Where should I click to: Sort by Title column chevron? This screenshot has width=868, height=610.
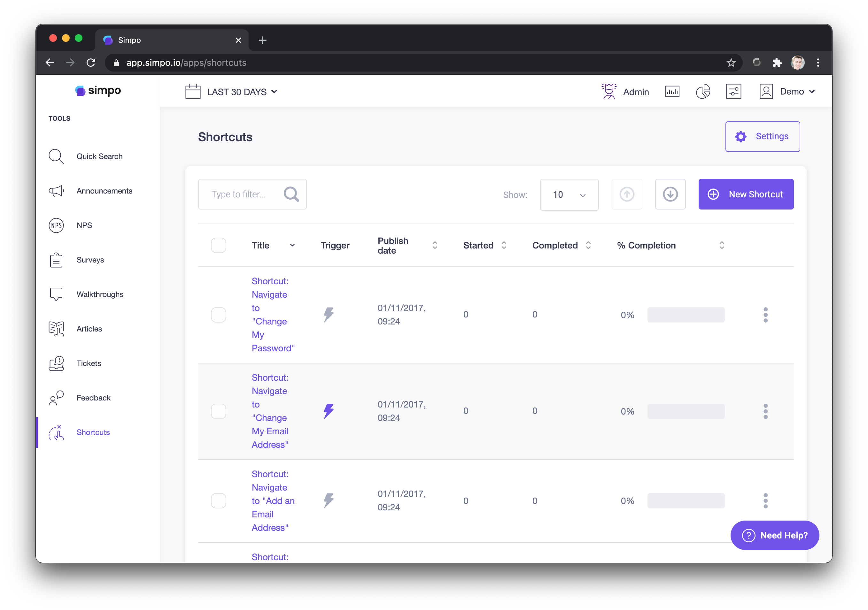[292, 245]
